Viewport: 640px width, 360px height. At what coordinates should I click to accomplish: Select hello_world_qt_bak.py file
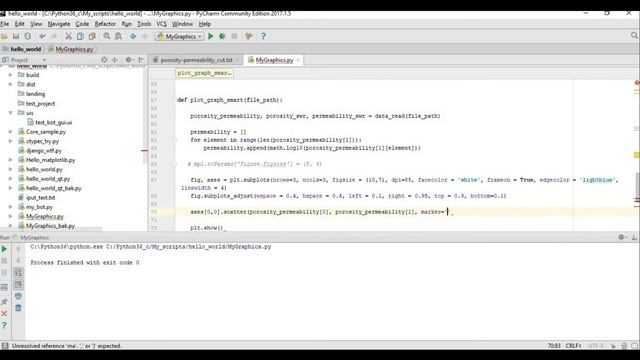[53, 188]
